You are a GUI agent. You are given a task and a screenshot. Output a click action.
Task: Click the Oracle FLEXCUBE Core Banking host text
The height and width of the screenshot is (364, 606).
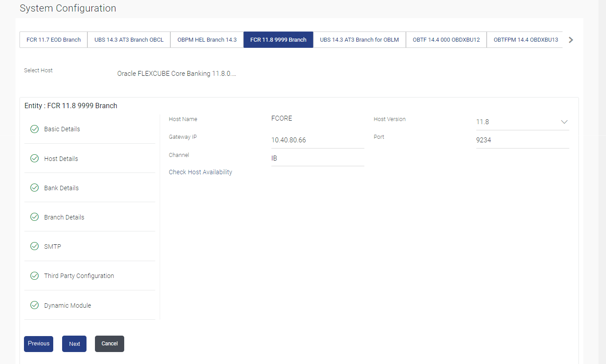177,74
